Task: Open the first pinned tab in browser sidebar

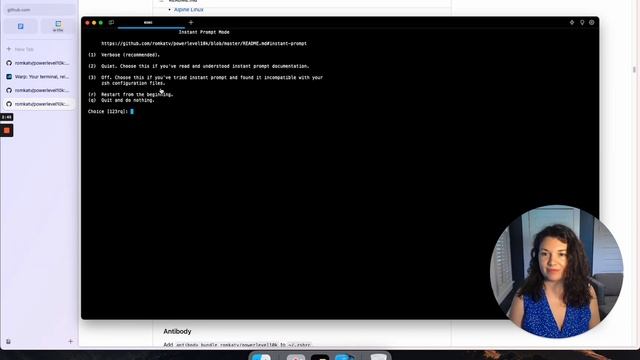Action: [20, 26]
